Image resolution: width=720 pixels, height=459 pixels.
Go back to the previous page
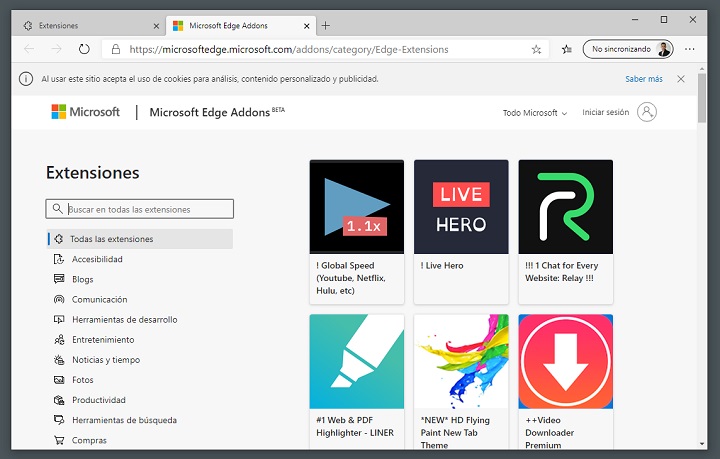29,49
